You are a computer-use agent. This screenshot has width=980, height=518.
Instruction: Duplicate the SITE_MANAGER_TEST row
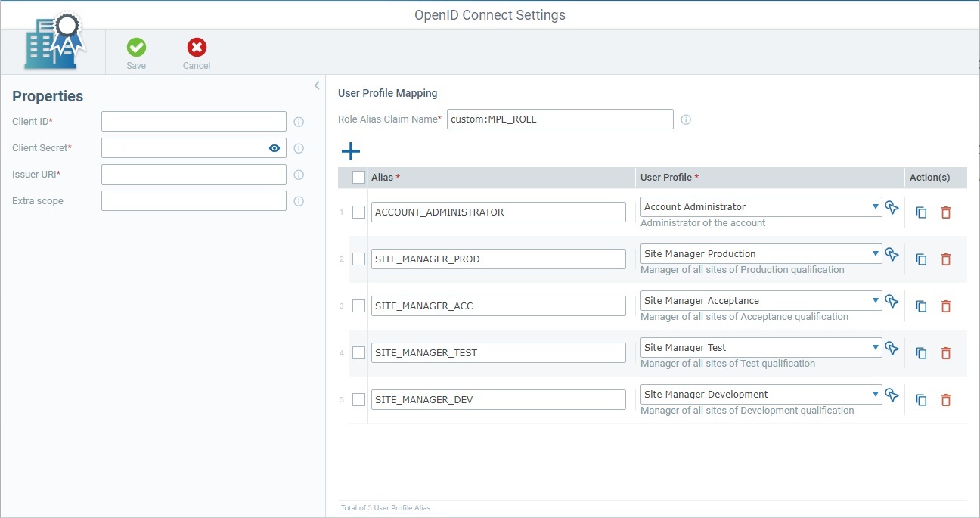click(921, 353)
